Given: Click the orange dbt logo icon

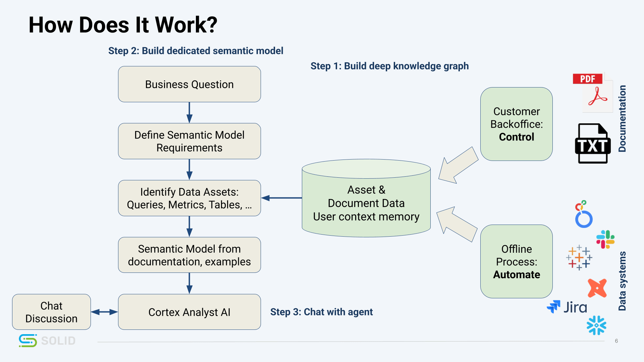Looking at the screenshot, I should coord(597,288).
